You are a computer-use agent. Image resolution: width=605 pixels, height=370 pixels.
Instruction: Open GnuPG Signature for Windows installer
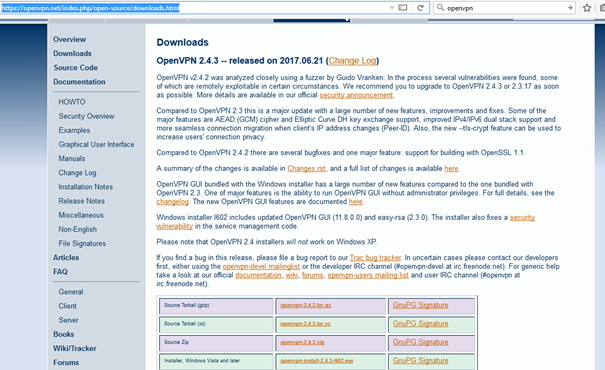(x=421, y=361)
